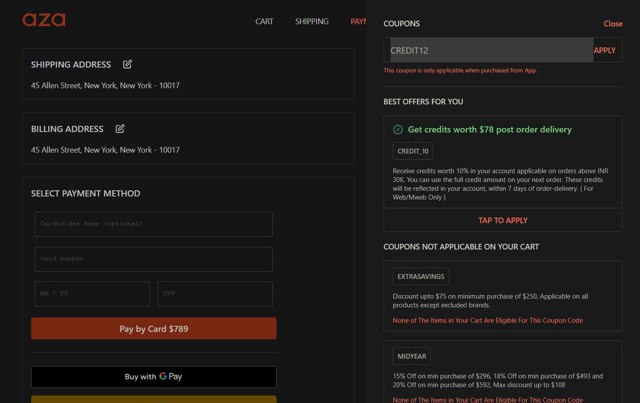Click the billing address text line
This screenshot has height=403, width=640.
(x=105, y=150)
